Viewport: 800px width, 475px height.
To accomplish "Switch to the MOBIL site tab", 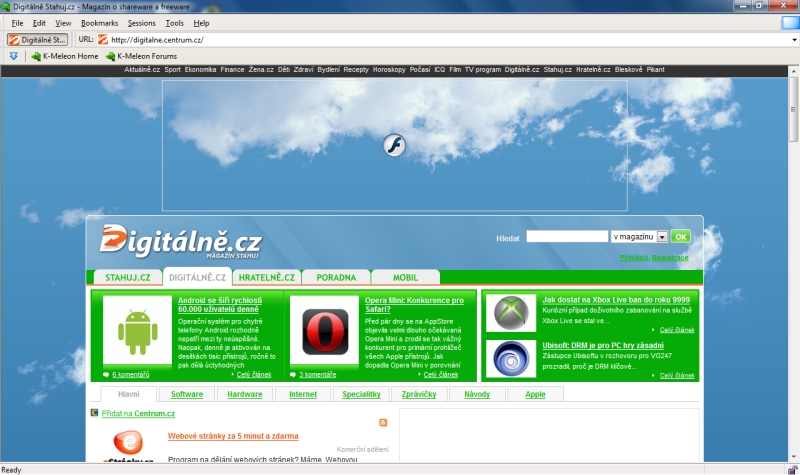I will coord(405,278).
